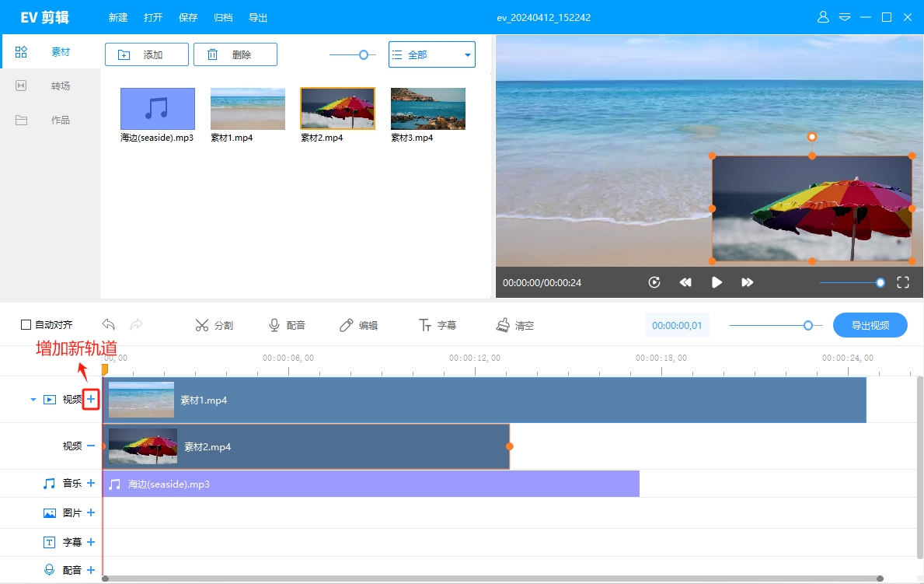Open the 全部 filter dropdown
Image resolution: width=924 pixels, height=584 pixels.
[x=431, y=55]
